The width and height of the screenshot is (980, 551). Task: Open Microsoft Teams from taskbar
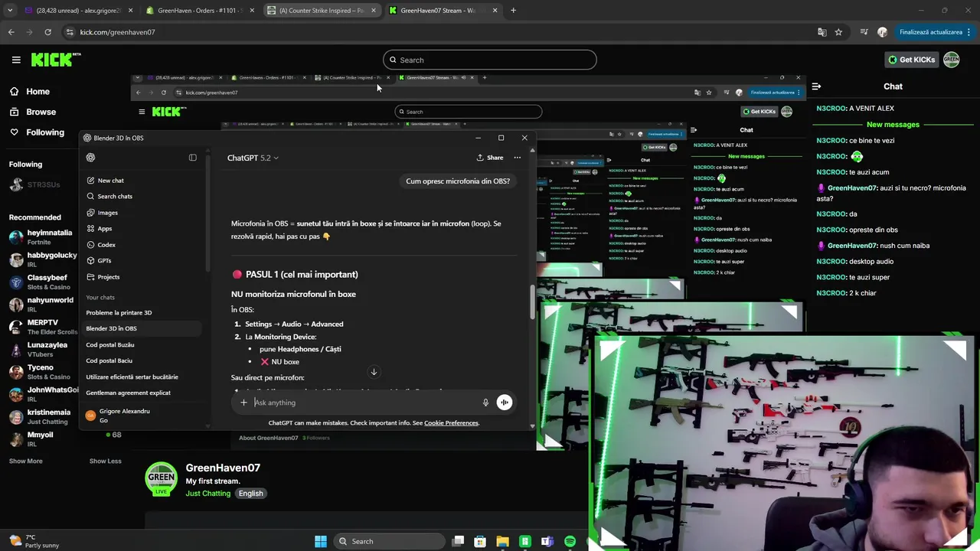tap(547, 541)
